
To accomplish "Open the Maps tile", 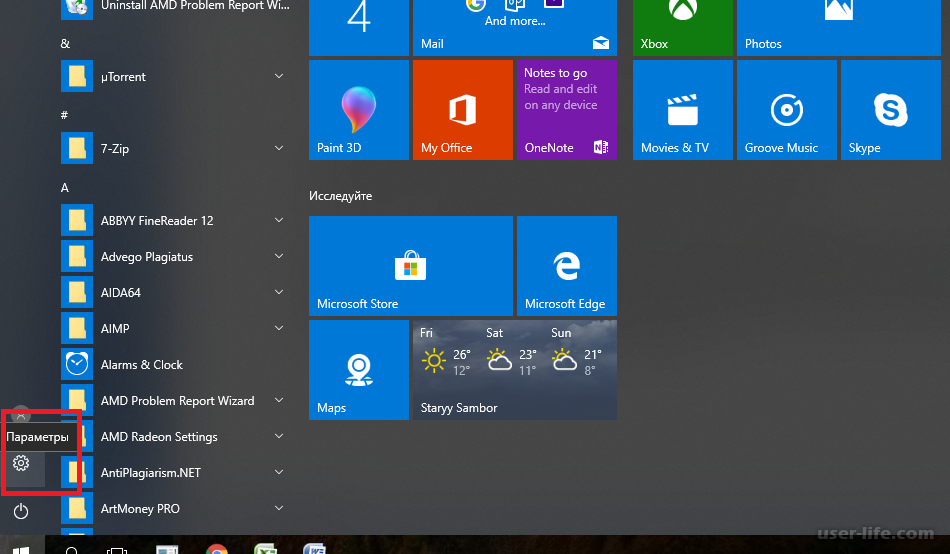I will [x=359, y=370].
